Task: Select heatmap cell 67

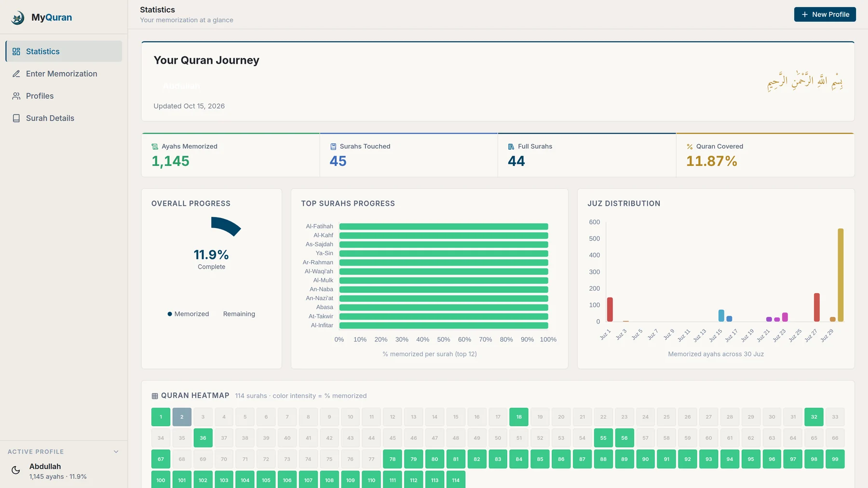Action: point(161,459)
